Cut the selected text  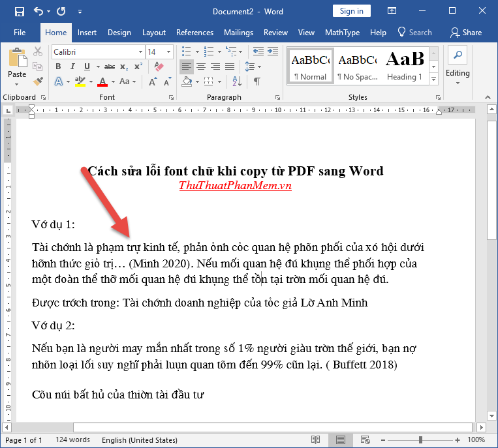tap(38, 52)
